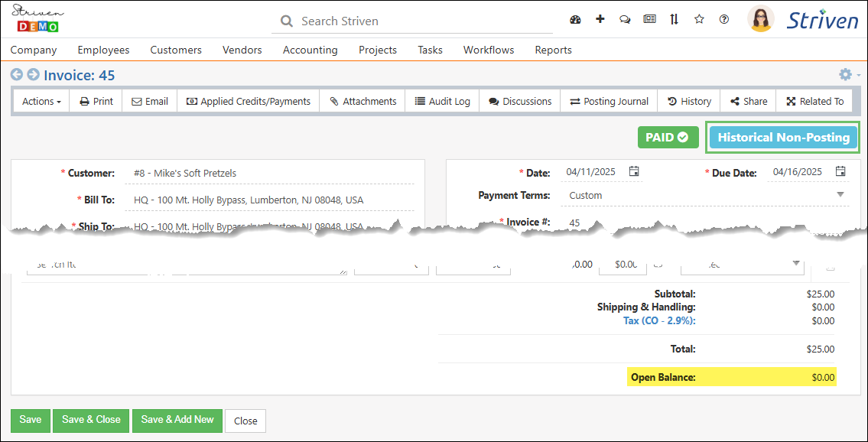Open the settings gear dropdown

pyautogui.click(x=850, y=74)
